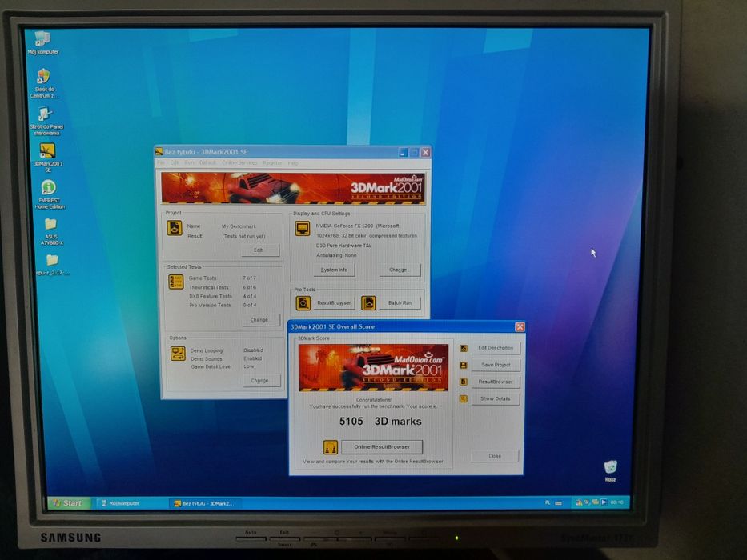Click the 'Game Detail Level' option label

pos(211,366)
